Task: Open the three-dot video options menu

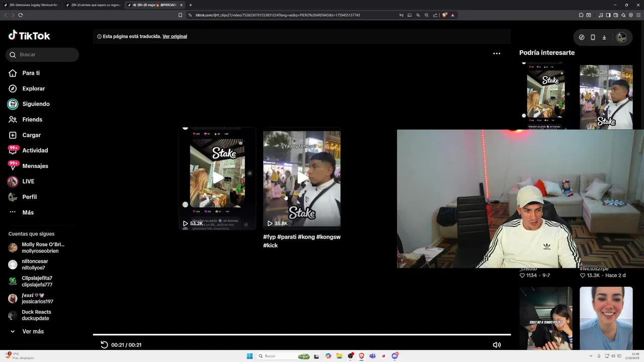Action: [497, 53]
